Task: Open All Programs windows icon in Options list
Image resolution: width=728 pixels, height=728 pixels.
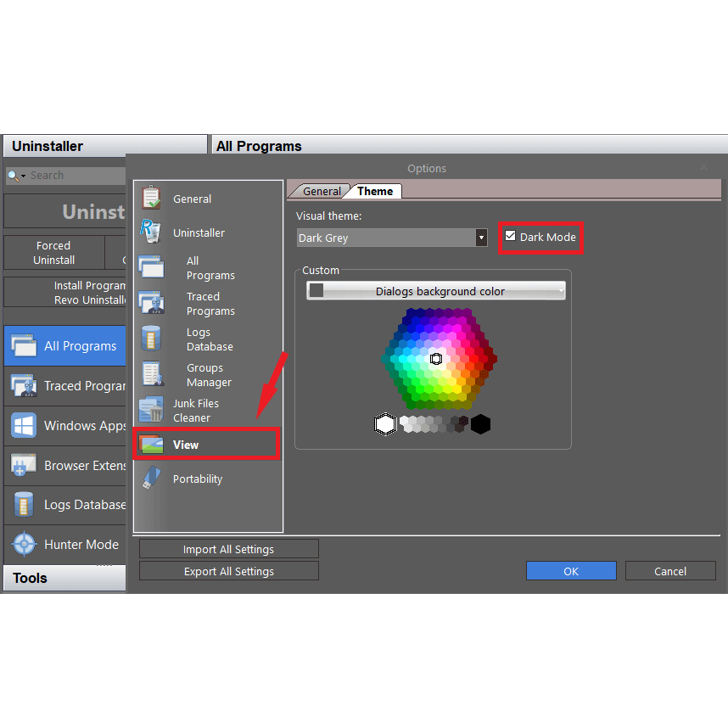Action: tap(151, 267)
